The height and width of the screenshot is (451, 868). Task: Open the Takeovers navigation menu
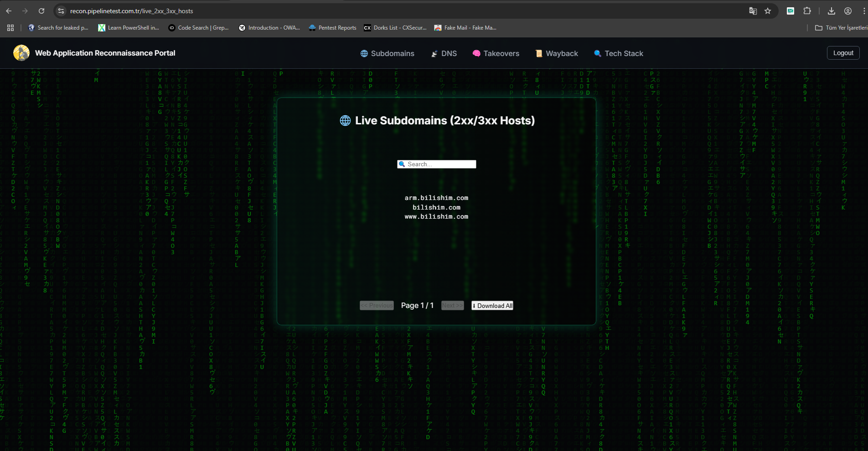[496, 53]
